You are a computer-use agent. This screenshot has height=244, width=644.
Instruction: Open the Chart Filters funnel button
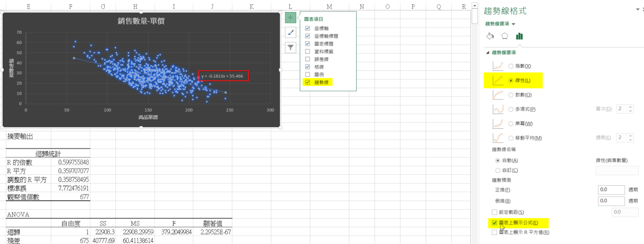(x=290, y=48)
